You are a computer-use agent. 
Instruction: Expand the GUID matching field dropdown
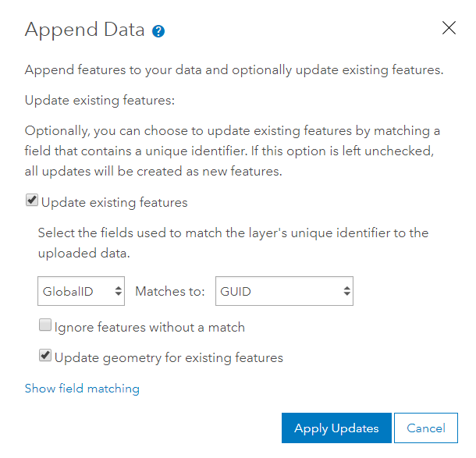pos(284,291)
